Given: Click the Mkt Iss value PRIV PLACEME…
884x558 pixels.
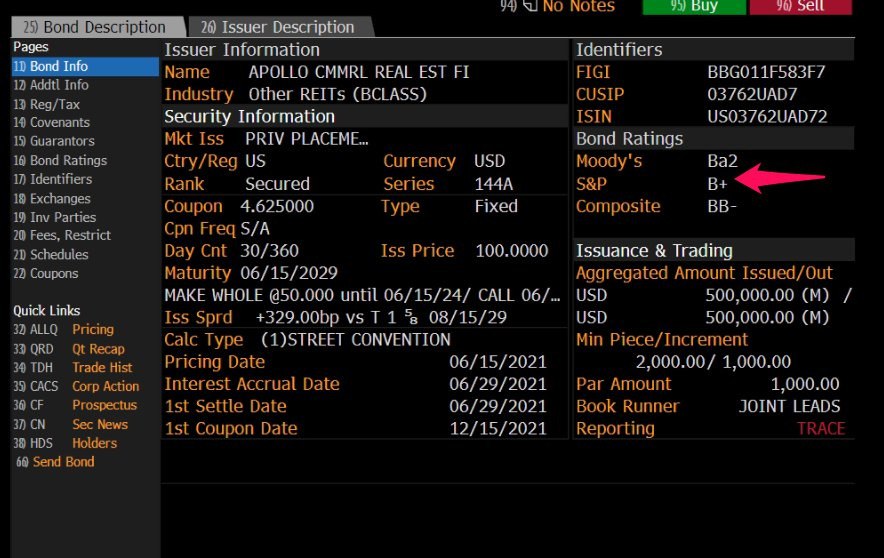Looking at the screenshot, I should [x=307, y=139].
